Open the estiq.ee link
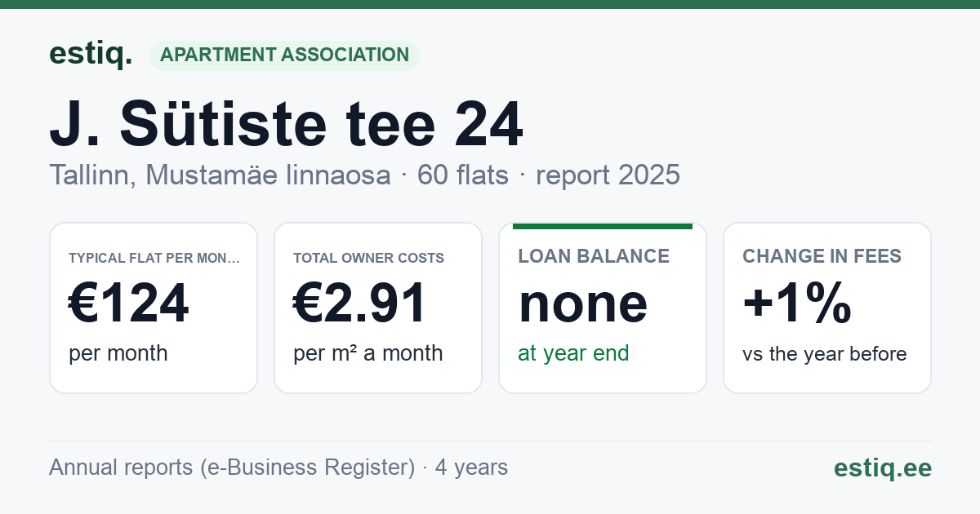Viewport: 980px width, 514px height. 883,467
